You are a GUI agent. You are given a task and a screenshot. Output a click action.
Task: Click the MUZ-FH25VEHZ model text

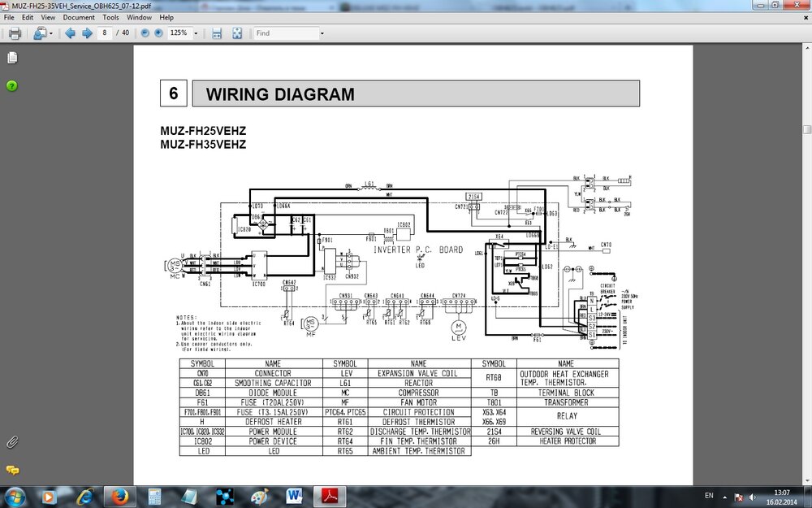pos(203,131)
